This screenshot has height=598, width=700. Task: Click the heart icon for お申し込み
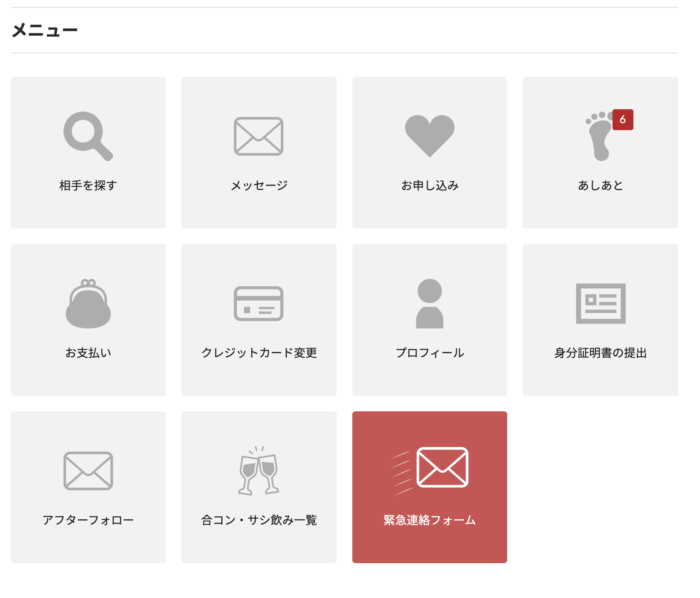(430, 136)
